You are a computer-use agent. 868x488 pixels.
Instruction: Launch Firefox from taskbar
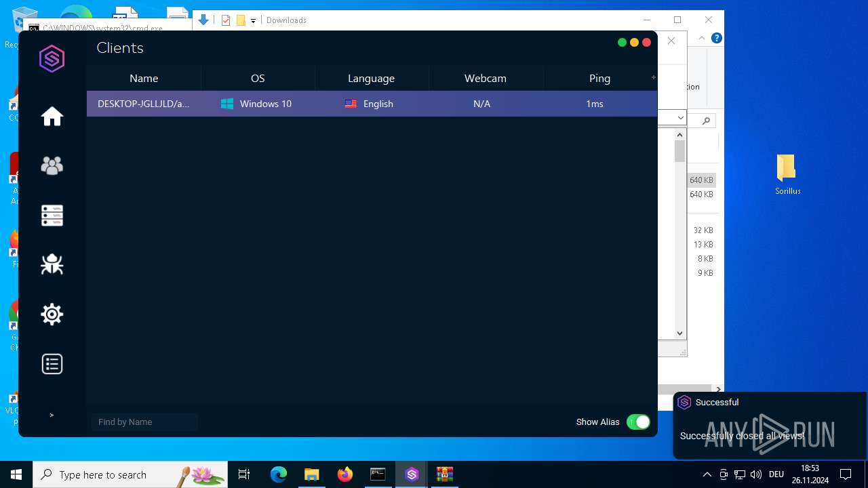click(345, 474)
